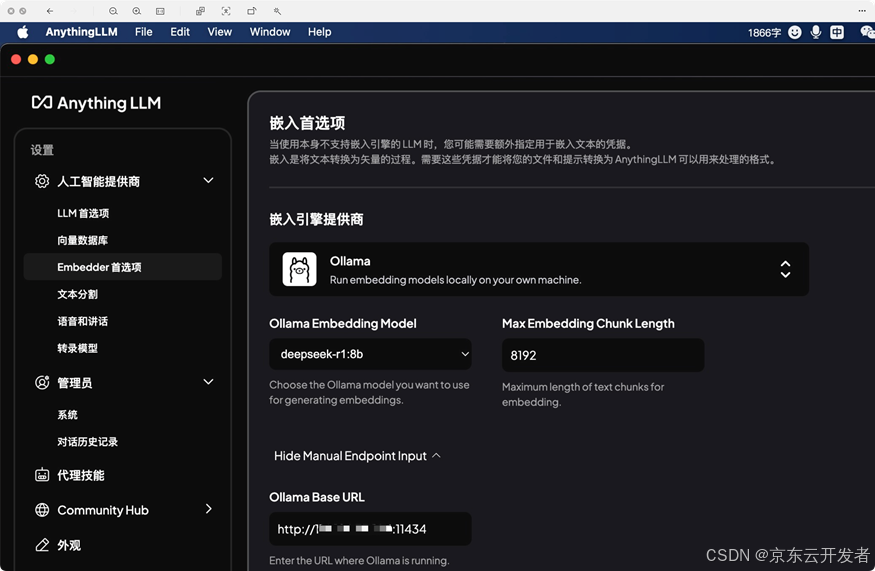The height and width of the screenshot is (571, 875).
Task: Collapse Hide Manual Endpoint Input
Action: [x=357, y=456]
